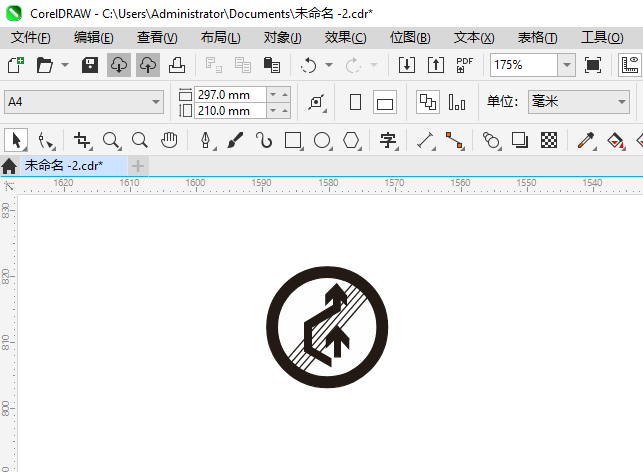Select the Connector tool with orange nodes
The width and height of the screenshot is (643, 472).
click(x=454, y=140)
